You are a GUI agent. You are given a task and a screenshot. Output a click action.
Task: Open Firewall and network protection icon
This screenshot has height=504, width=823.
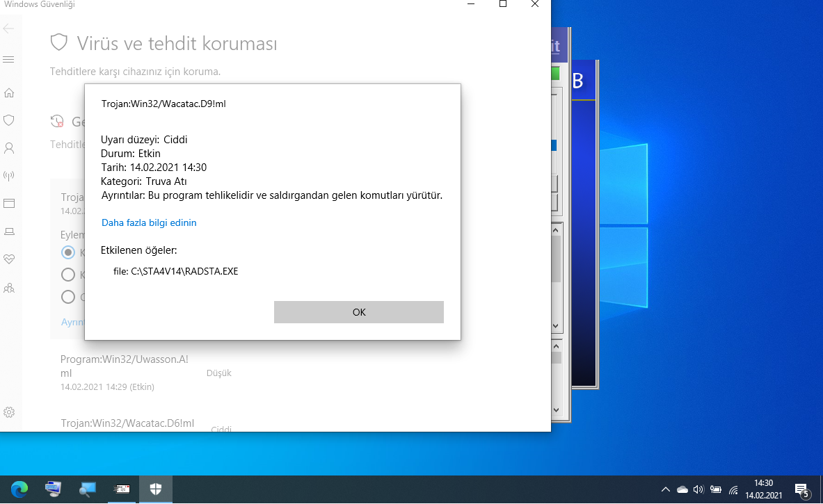9,176
